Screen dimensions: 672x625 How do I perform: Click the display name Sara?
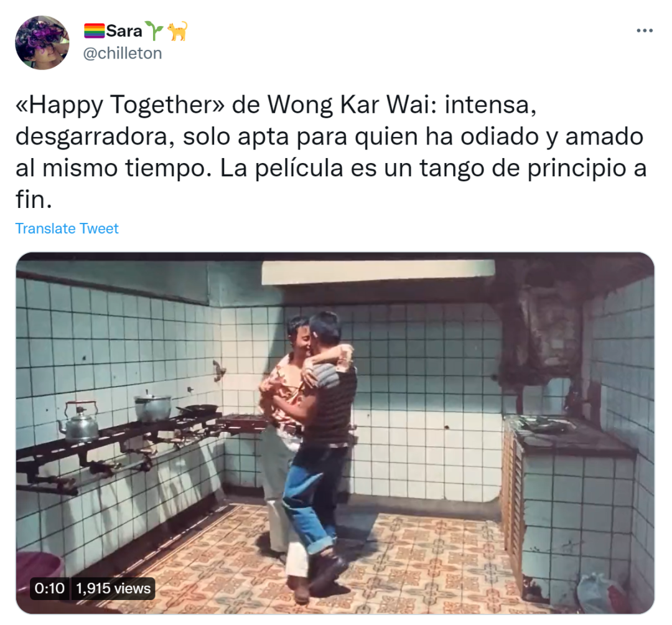pos(124,31)
